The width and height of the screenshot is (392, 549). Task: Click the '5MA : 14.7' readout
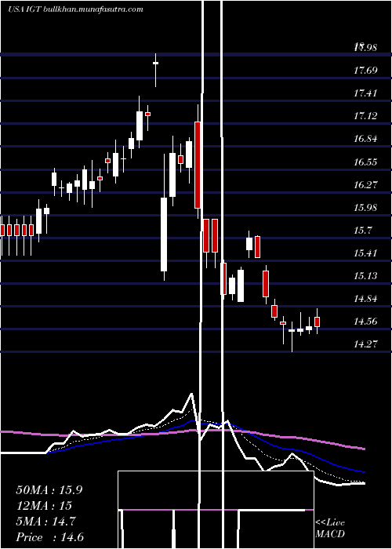click(x=45, y=522)
